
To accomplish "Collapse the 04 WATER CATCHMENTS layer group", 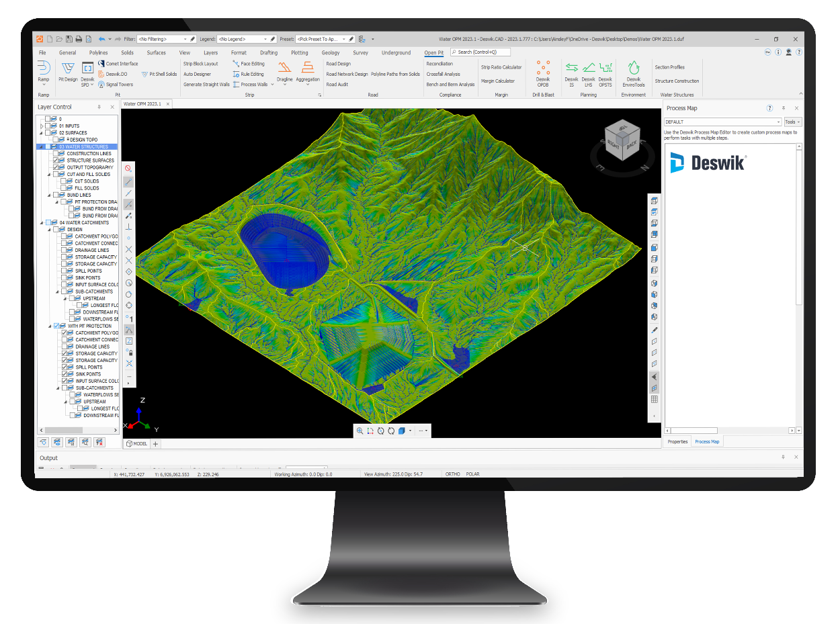I will coord(42,222).
